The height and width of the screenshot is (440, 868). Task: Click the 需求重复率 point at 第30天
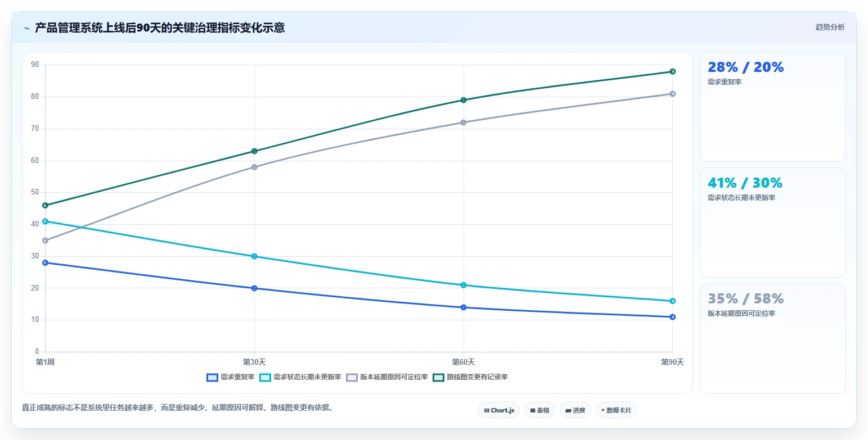[x=254, y=288]
